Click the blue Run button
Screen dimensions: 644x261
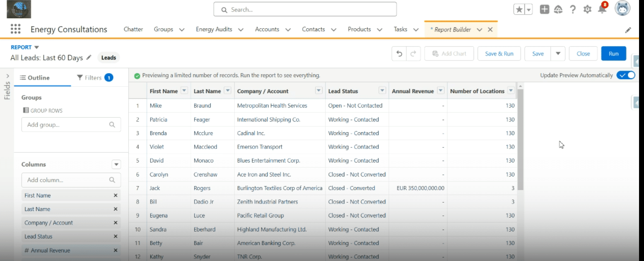coord(613,54)
